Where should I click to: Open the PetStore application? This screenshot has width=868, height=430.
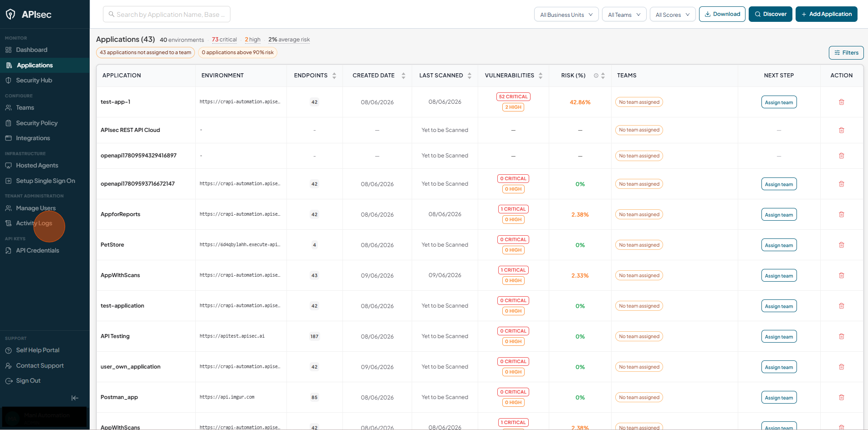tap(112, 245)
